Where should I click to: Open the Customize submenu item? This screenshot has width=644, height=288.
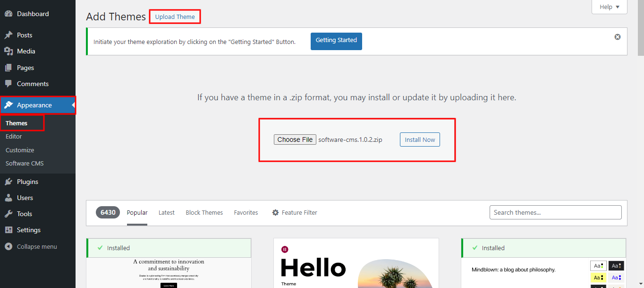click(20, 150)
